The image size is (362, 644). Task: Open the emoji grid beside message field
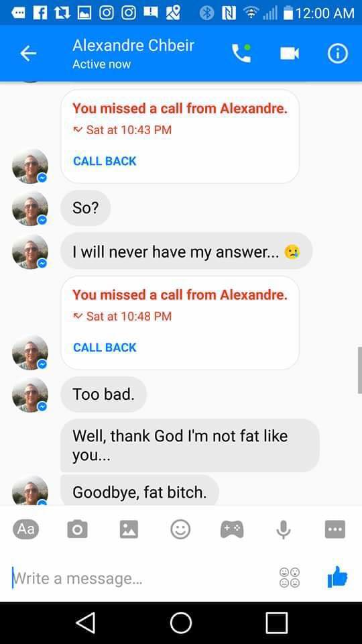tap(290, 578)
